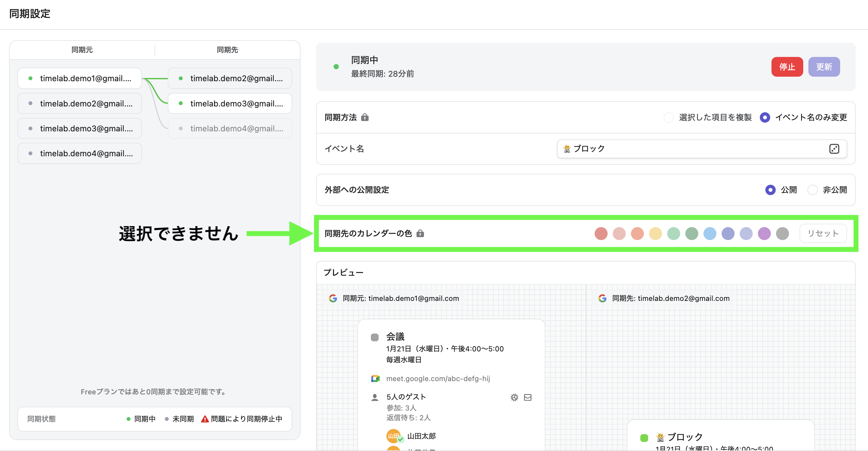Click the 会議 event title in preview

pyautogui.click(x=395, y=336)
